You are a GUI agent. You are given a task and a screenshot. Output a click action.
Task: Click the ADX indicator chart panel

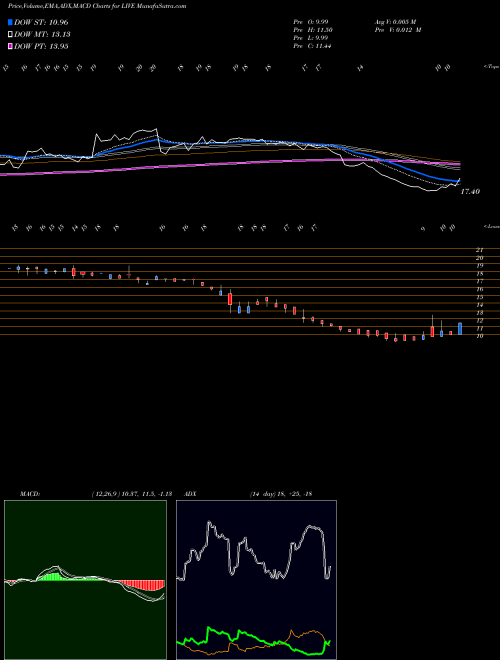point(256,580)
